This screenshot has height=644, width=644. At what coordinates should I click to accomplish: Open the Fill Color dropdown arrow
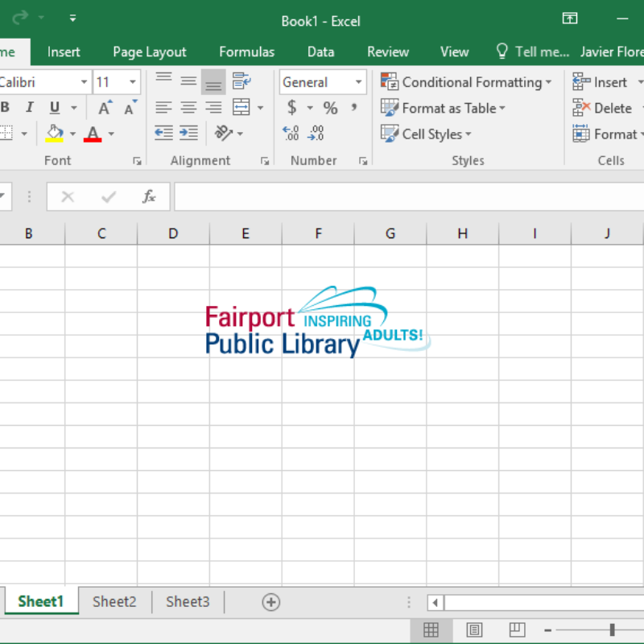tap(71, 133)
